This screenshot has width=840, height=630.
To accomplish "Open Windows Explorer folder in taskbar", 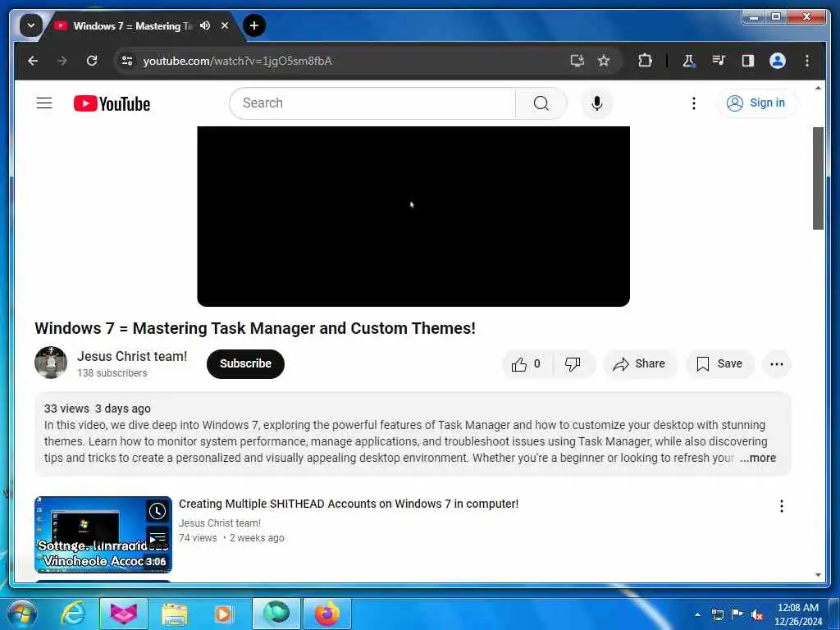I will coord(175,614).
